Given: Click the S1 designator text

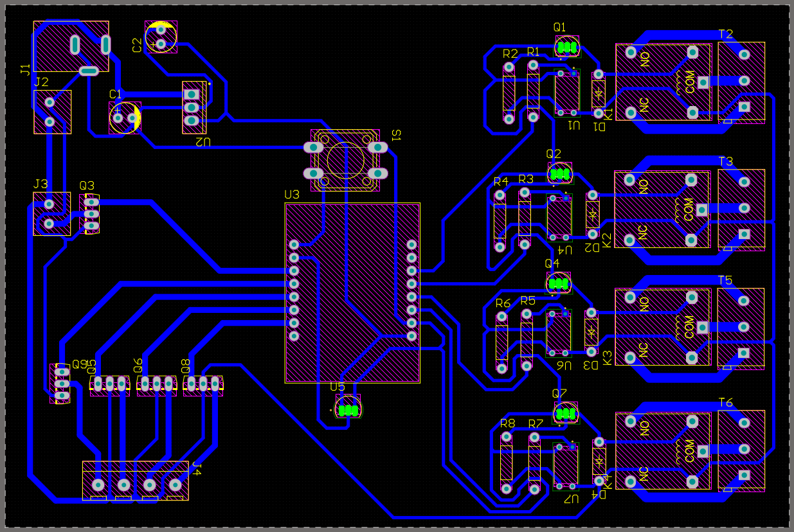Looking at the screenshot, I should tap(396, 135).
